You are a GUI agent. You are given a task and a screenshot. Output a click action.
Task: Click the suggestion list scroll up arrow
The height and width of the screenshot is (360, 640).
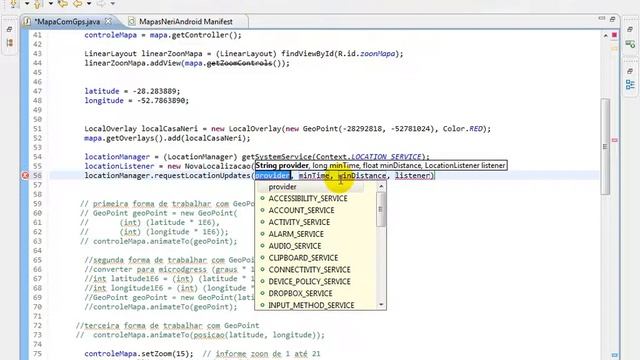[381, 187]
